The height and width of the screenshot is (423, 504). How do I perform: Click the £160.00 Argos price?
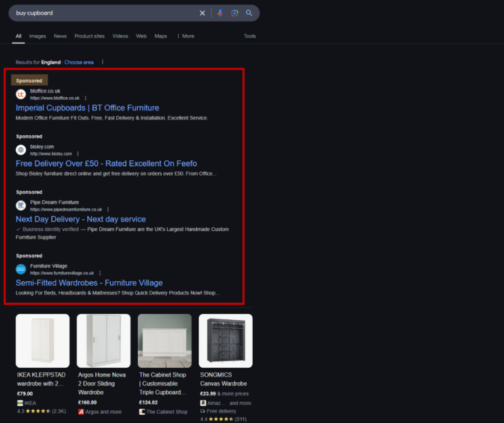coord(87,403)
